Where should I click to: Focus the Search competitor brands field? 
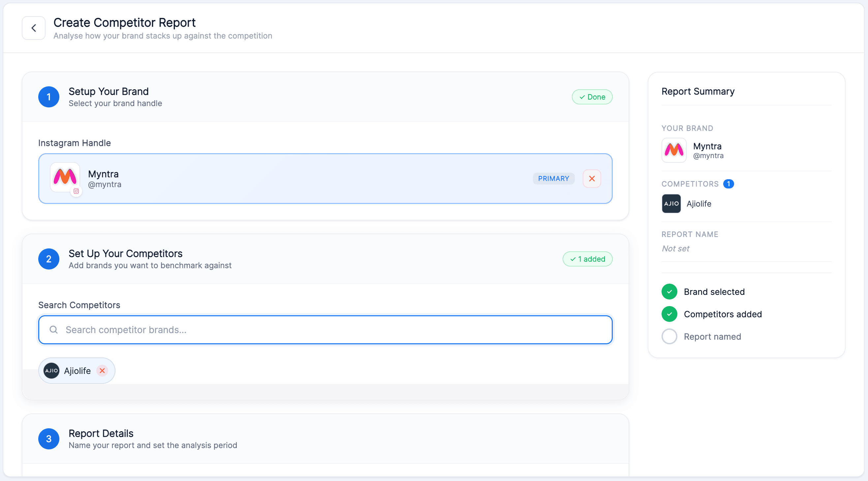click(325, 330)
